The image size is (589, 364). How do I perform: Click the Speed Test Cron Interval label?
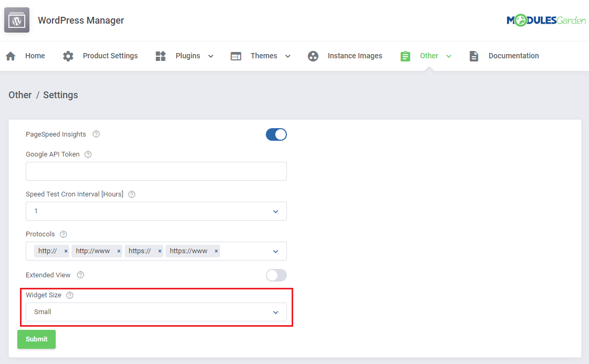pos(75,194)
